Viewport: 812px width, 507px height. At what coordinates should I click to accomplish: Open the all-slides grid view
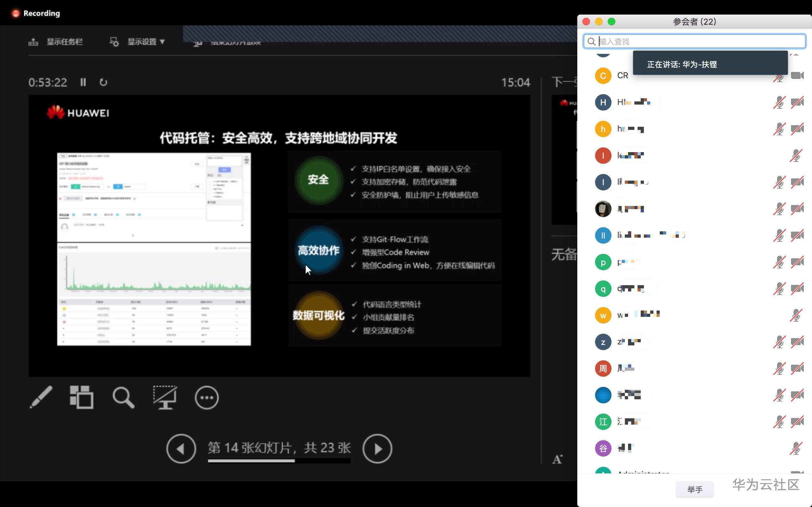point(82,397)
